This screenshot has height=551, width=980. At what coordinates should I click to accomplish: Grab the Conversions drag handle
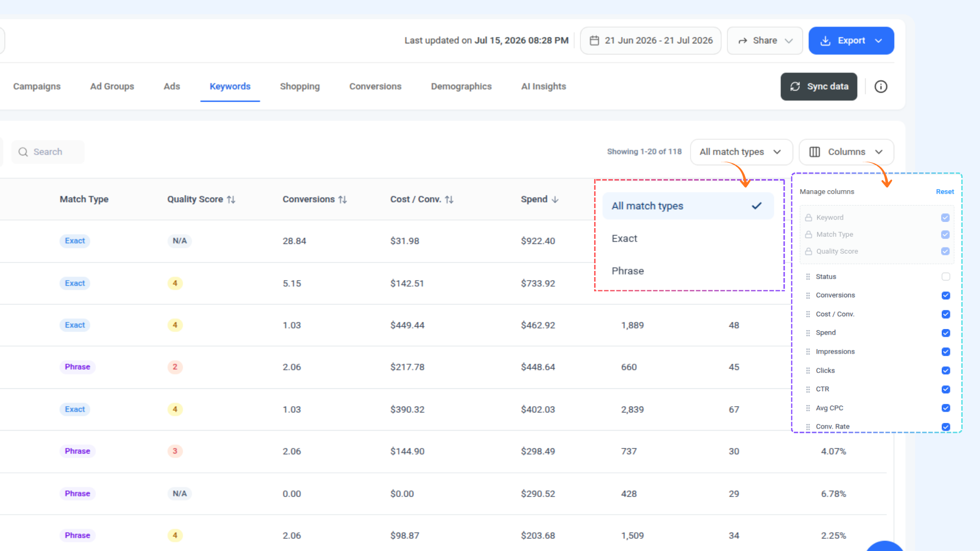point(808,295)
